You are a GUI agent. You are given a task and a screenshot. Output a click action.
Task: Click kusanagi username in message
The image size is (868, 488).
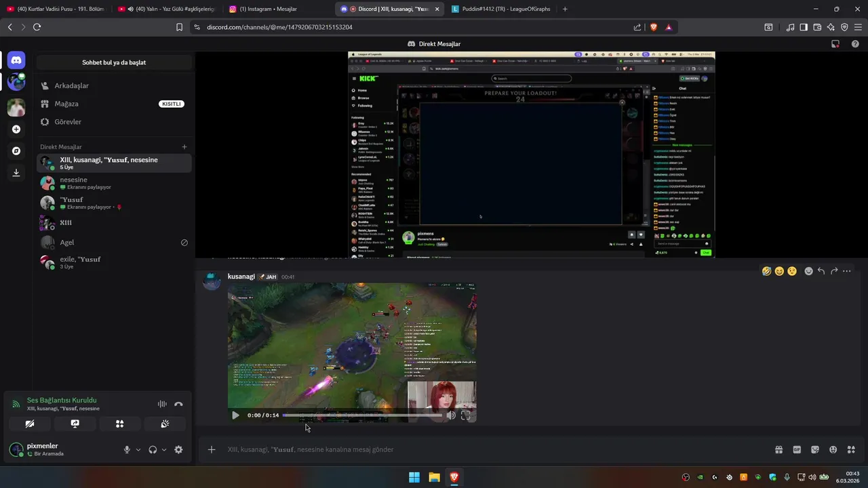[x=241, y=277]
